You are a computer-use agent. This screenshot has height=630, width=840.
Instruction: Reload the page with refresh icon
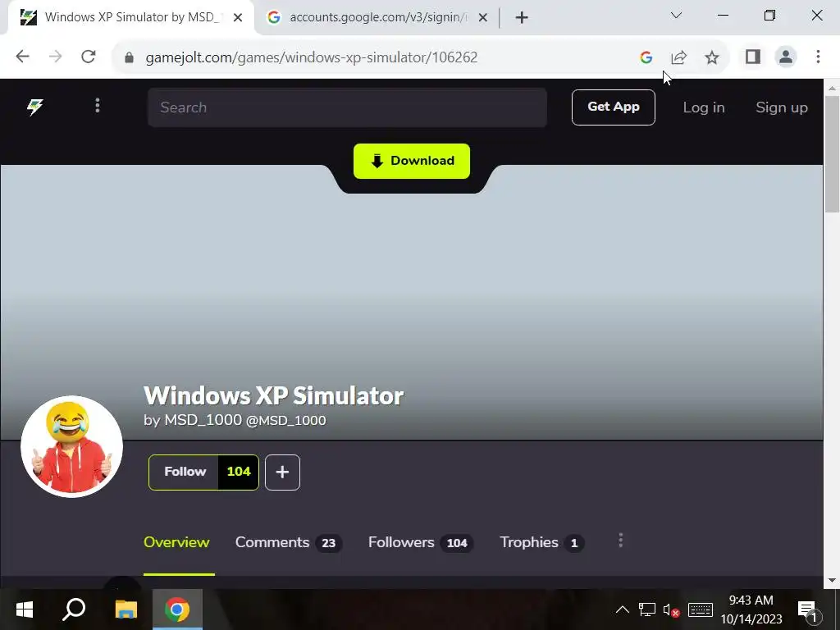click(89, 57)
